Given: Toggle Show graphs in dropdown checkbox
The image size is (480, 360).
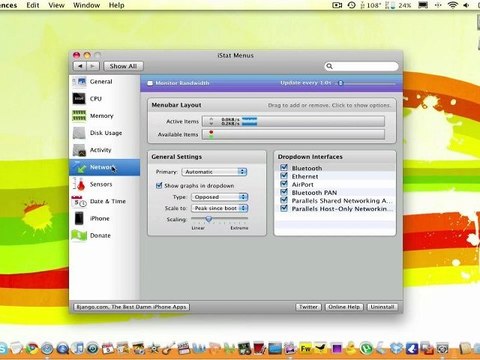Looking at the screenshot, I should 159,185.
